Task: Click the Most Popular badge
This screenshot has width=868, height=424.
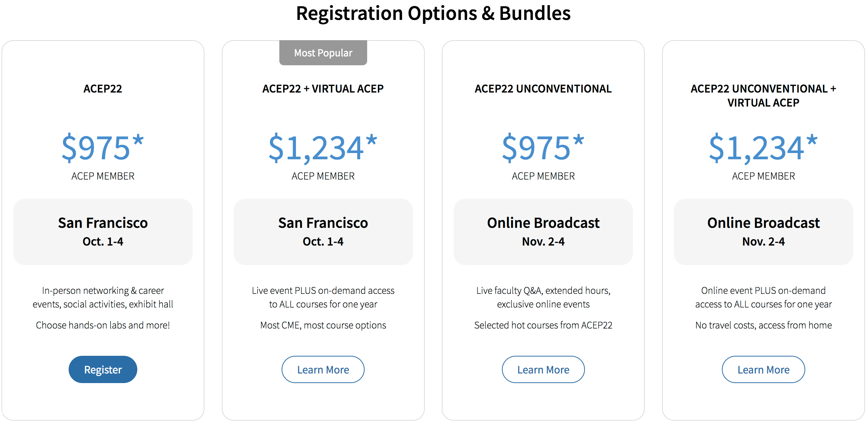Action: point(323,53)
